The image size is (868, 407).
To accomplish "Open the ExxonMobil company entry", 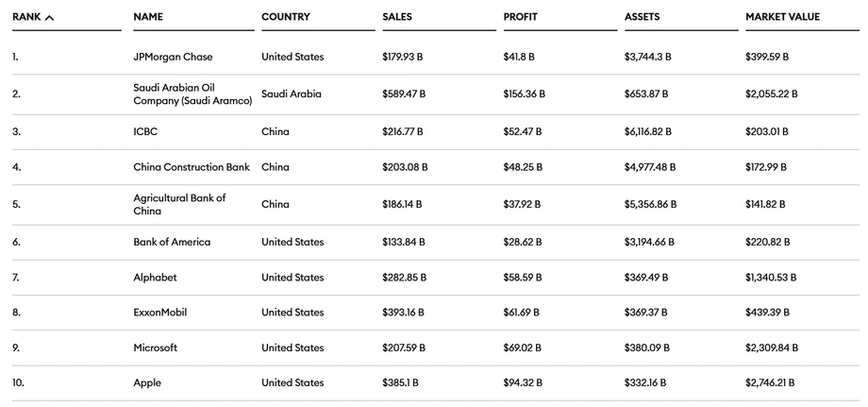I will tap(160, 313).
